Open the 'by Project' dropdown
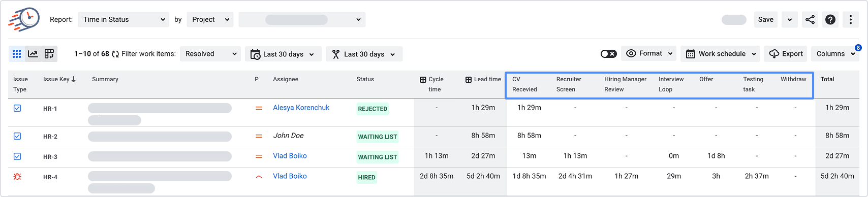 point(210,19)
